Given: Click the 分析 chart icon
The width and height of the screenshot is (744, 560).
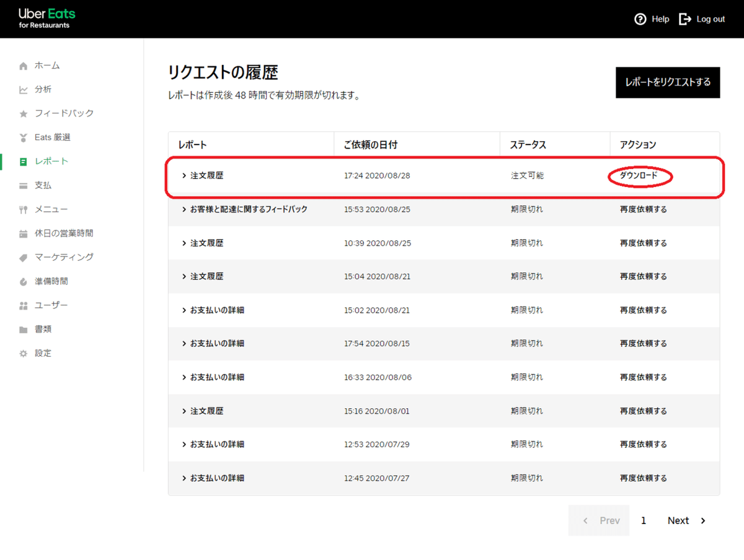Looking at the screenshot, I should (x=24, y=90).
